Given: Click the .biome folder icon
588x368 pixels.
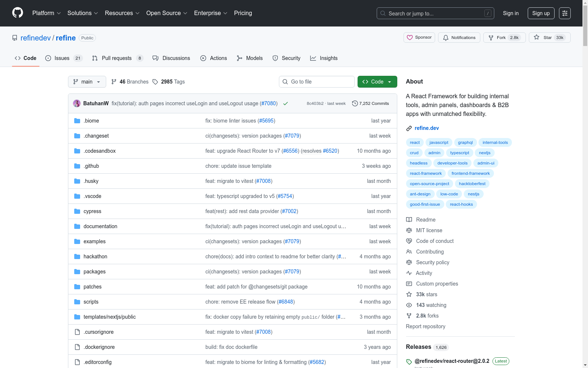Looking at the screenshot, I should coord(77,121).
